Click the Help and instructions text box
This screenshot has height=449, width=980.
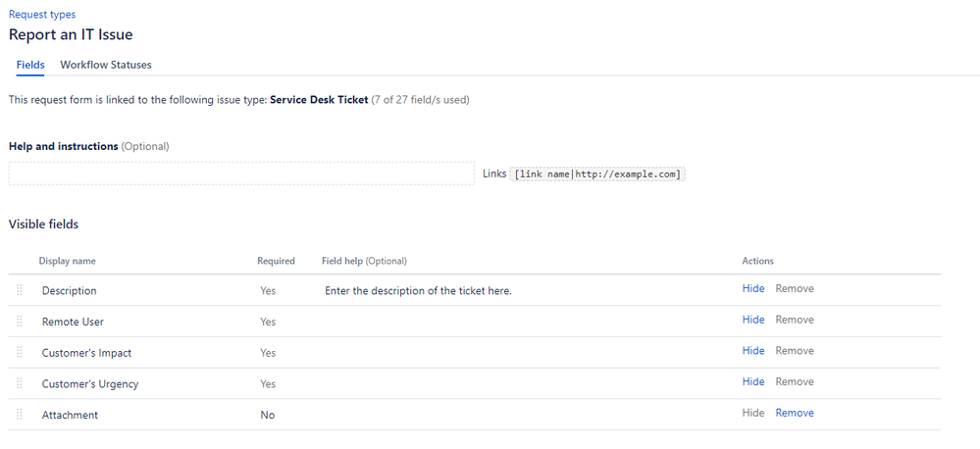(x=241, y=174)
